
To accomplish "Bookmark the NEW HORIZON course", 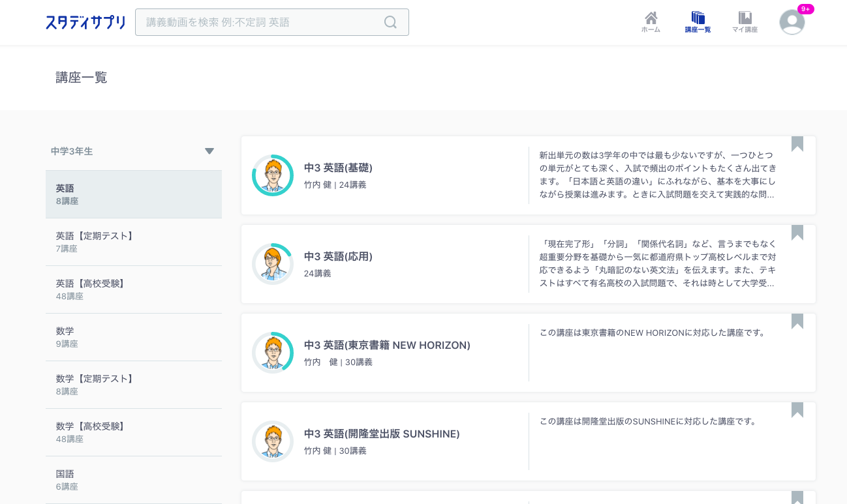I will (797, 321).
